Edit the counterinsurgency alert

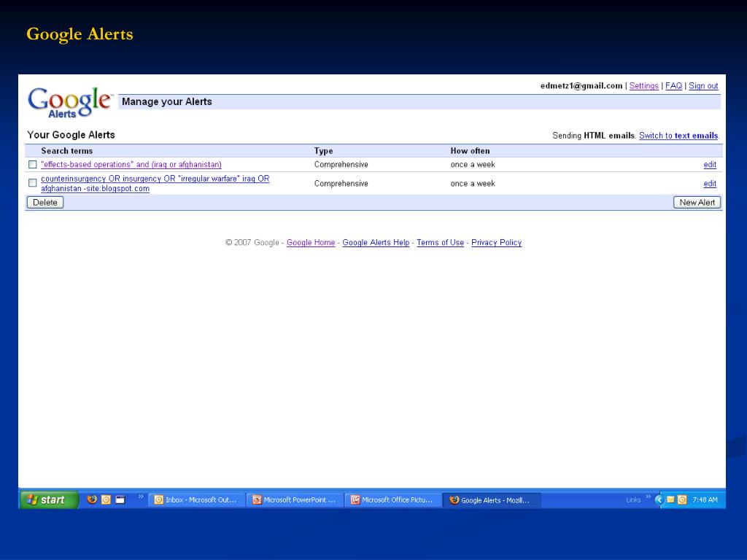coord(710,183)
